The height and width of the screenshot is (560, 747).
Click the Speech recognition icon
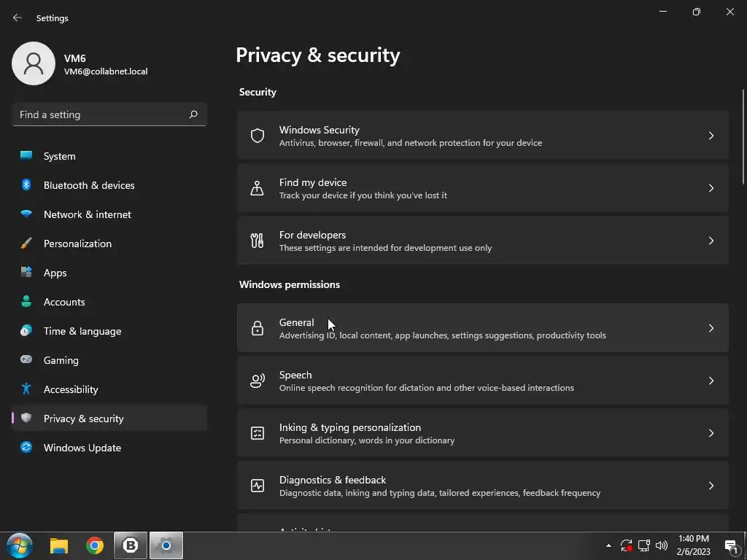257,381
